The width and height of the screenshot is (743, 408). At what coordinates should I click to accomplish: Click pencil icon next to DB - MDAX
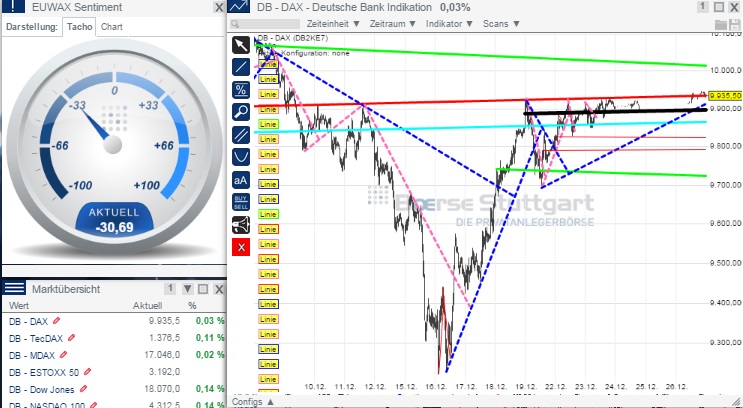63,355
